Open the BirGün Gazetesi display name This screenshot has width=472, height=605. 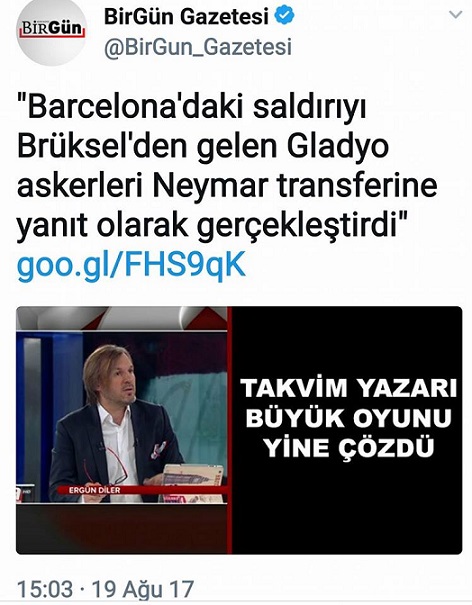pyautogui.click(x=186, y=17)
